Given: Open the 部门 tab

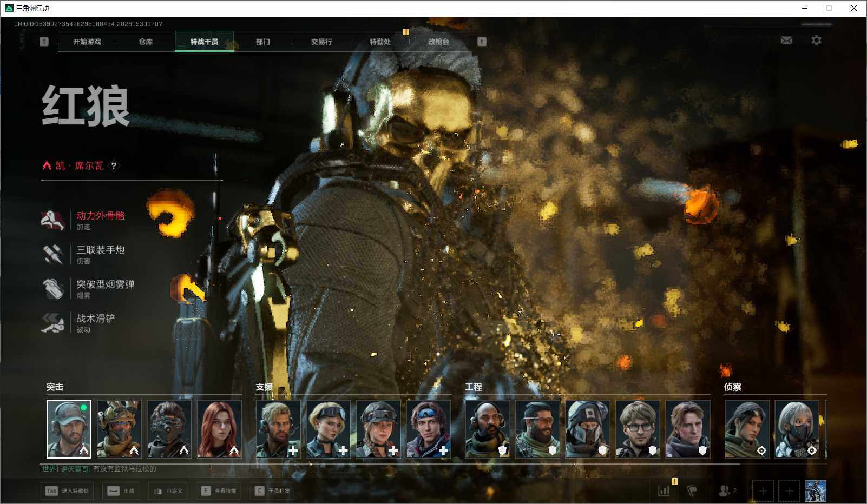Looking at the screenshot, I should tap(263, 42).
